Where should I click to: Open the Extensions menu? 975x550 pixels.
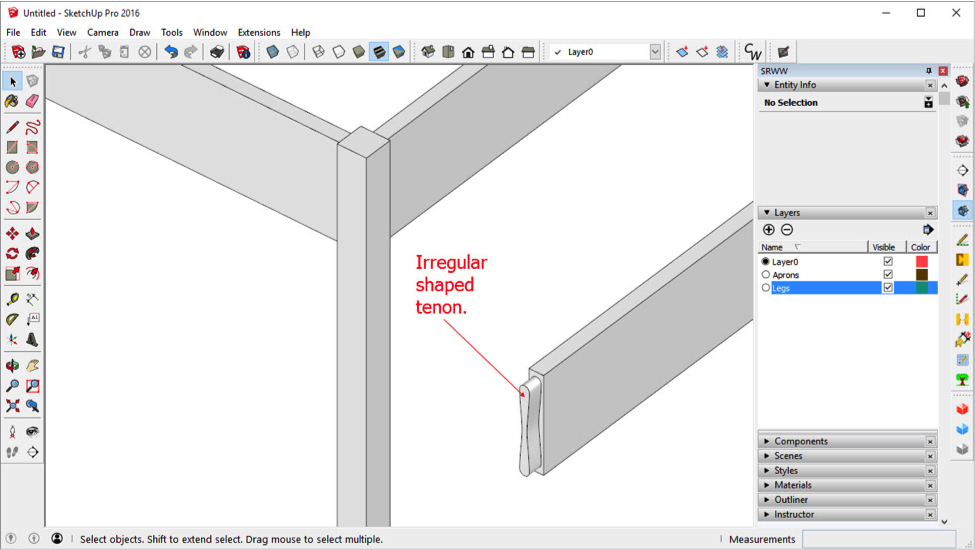point(258,32)
